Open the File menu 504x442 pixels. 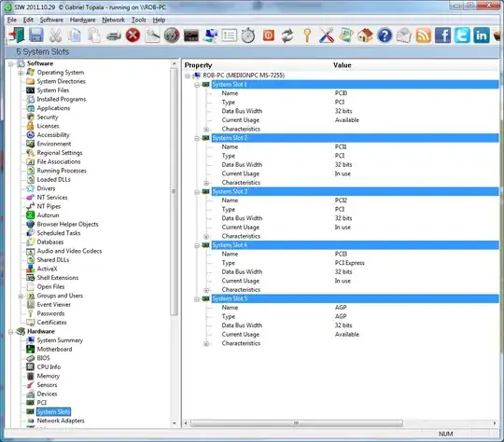click(12, 20)
